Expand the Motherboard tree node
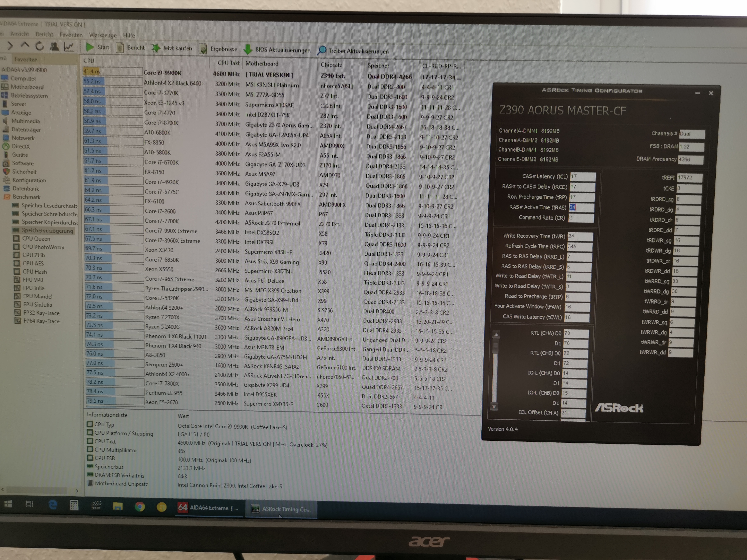Viewport: 747px width, 560px height. [x=27, y=87]
